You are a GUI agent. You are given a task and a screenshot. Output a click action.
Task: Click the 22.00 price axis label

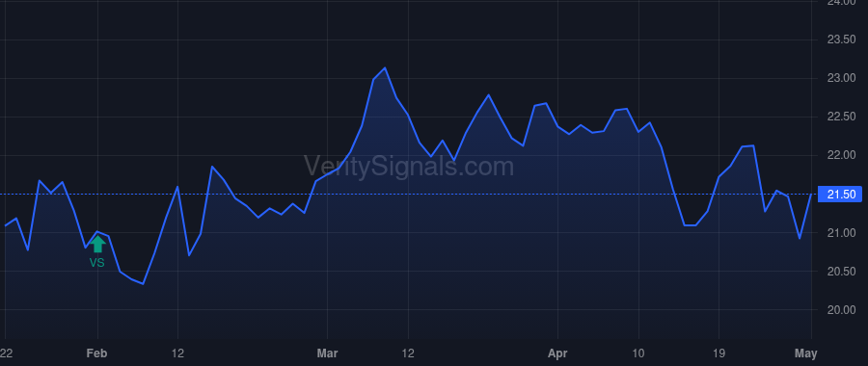(840, 155)
